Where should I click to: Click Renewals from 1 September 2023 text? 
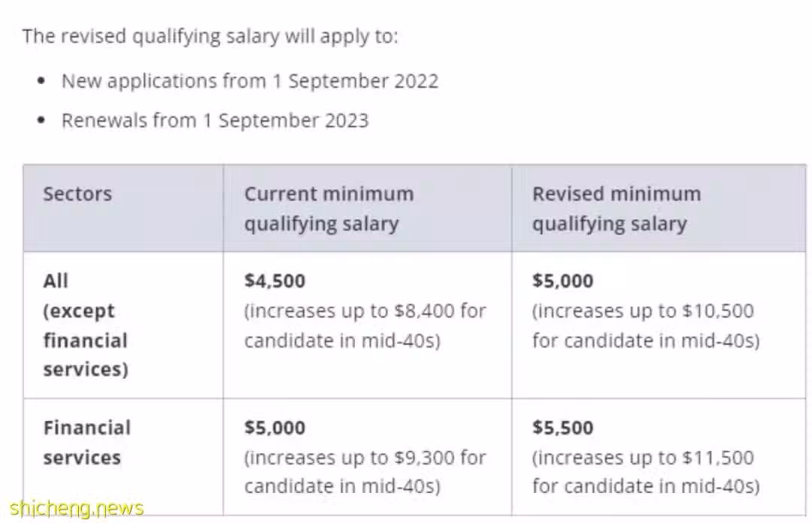coord(215,121)
